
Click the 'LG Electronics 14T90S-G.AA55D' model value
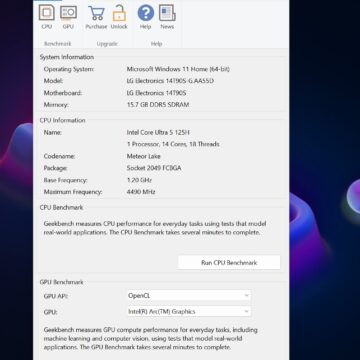[170, 81]
